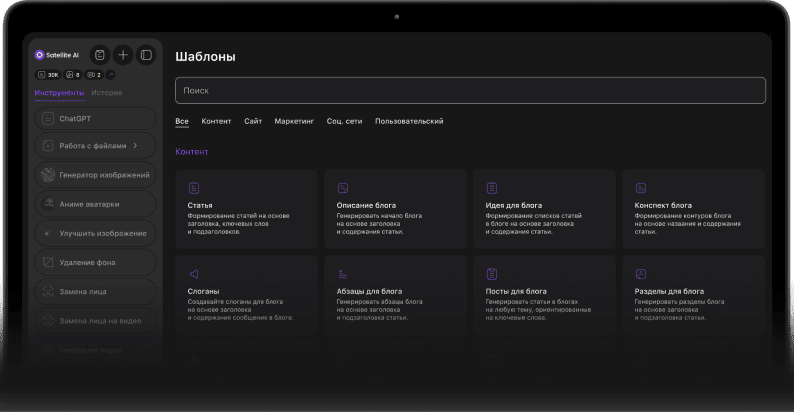Open the templates icon in sidebar header
The image size is (794, 412).
(99, 55)
